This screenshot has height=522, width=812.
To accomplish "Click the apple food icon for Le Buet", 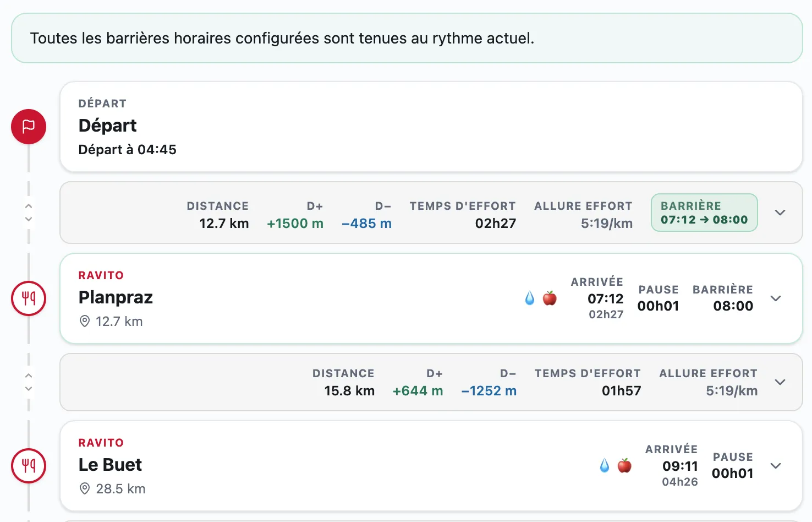I will coord(624,466).
